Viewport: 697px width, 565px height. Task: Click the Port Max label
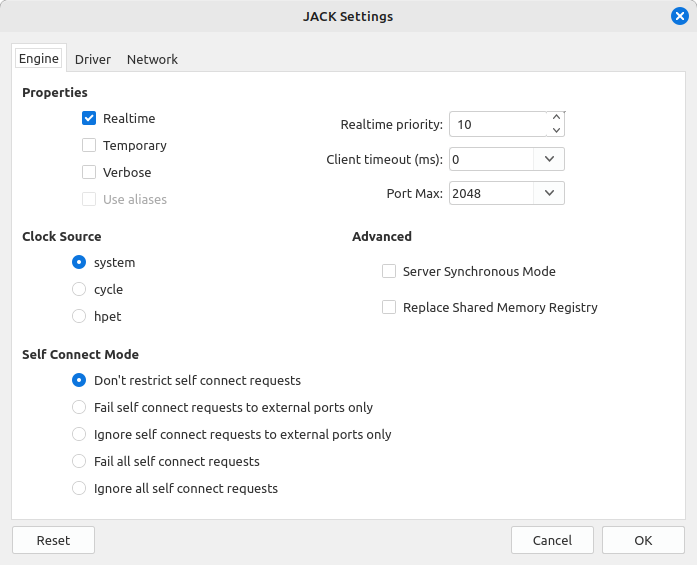pos(415,193)
